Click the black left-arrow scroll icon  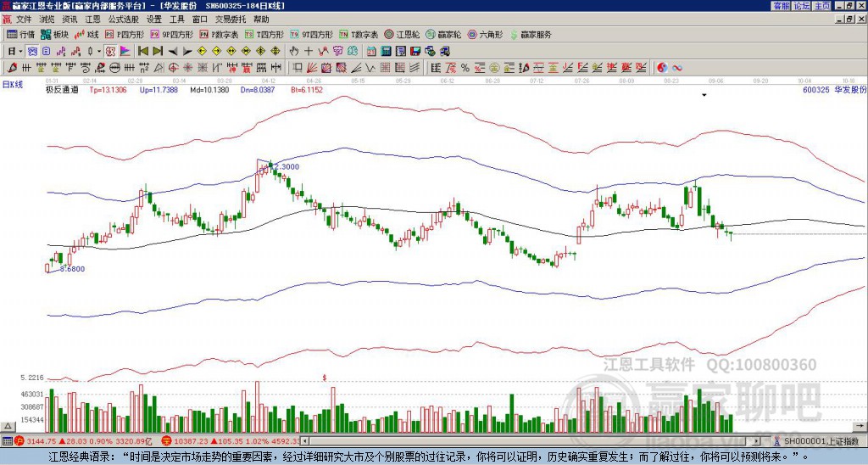(173, 52)
